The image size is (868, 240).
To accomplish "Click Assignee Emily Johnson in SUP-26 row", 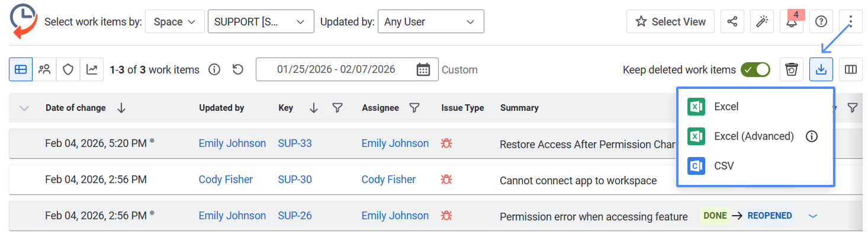I will coord(395,216).
